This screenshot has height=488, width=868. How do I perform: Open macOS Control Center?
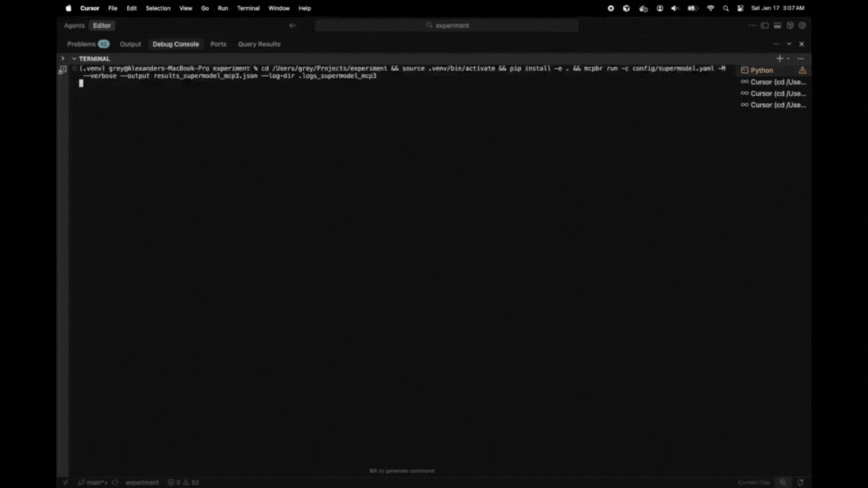coord(739,8)
